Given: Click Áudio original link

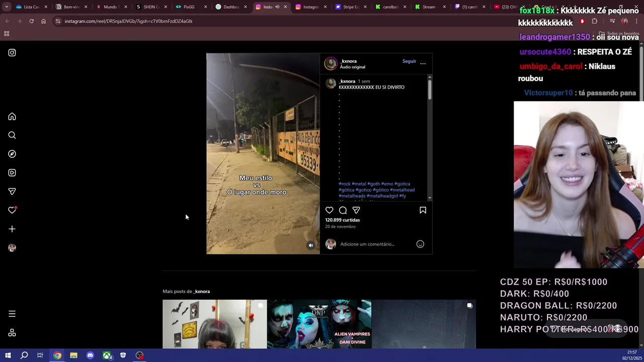Looking at the screenshot, I should click(352, 67).
